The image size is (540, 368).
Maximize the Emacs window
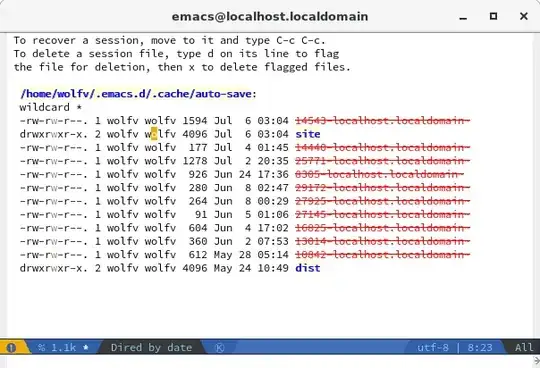tap(494, 16)
